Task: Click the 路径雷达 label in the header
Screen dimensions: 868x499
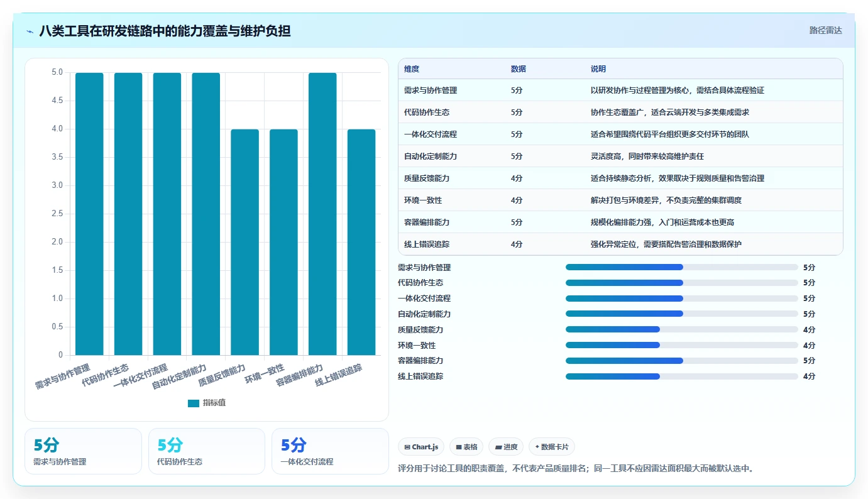Action: (825, 30)
